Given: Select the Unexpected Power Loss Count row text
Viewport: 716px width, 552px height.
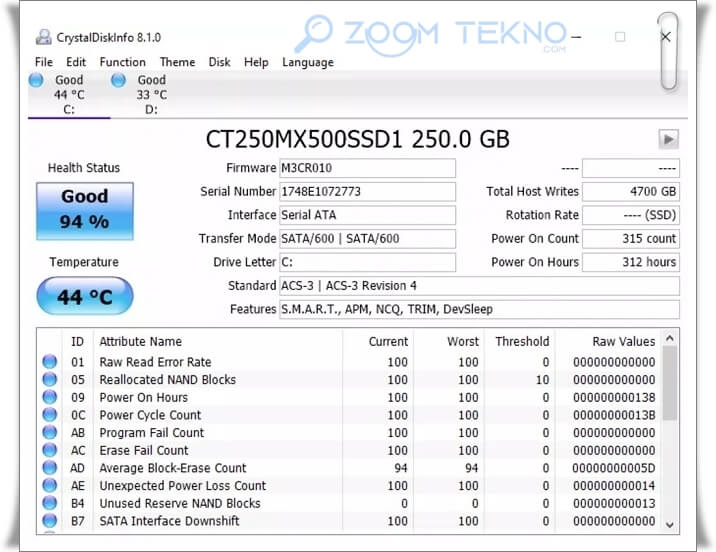Looking at the screenshot, I should coord(183,486).
